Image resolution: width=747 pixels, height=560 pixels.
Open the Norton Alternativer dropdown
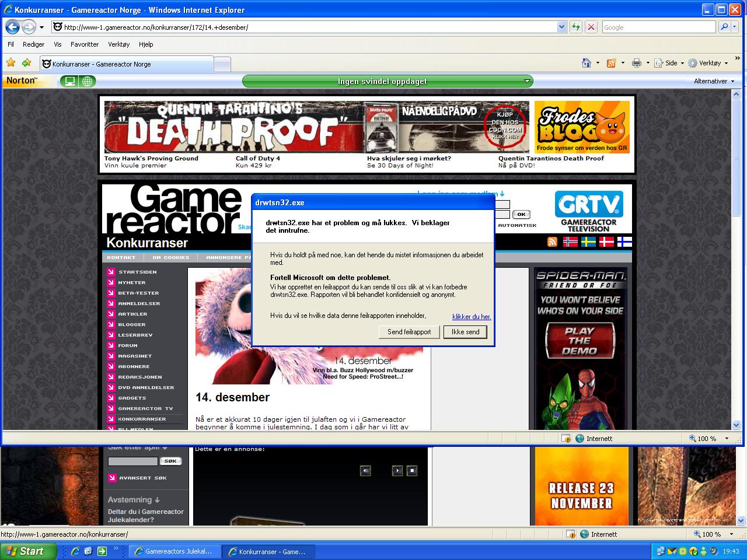click(714, 81)
